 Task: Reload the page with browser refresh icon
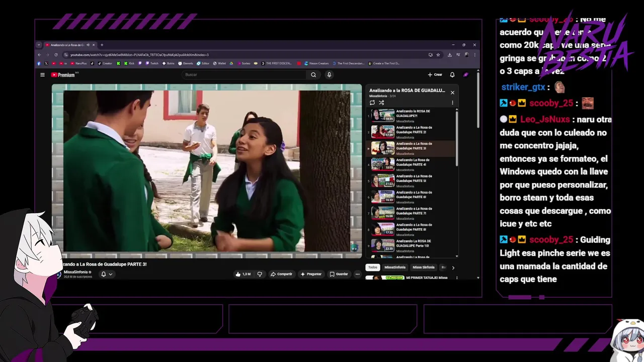56,55
